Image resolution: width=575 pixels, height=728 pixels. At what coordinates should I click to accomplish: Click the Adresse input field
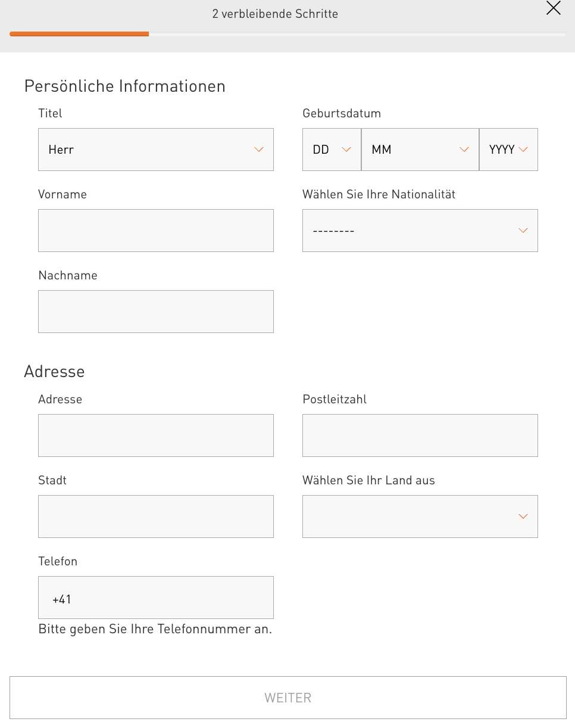(155, 435)
